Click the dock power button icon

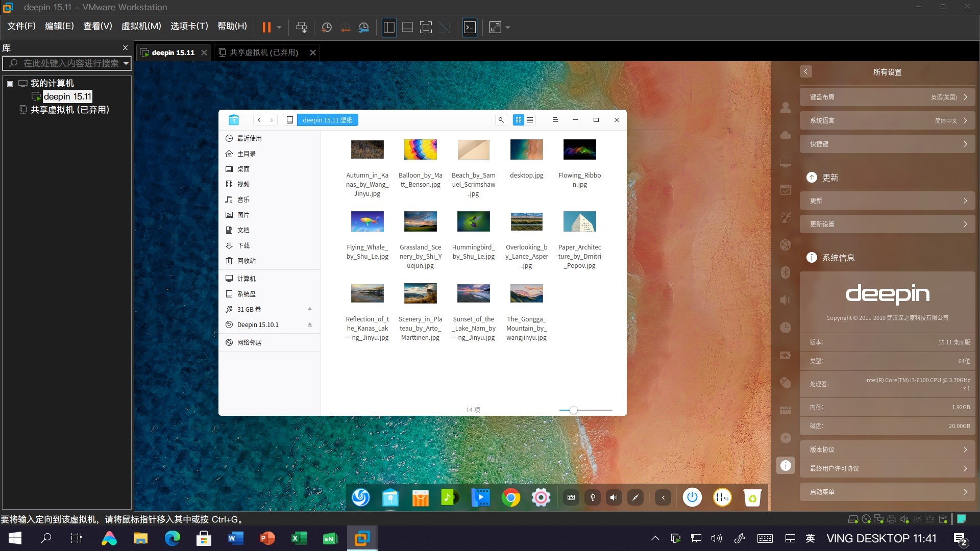click(692, 497)
